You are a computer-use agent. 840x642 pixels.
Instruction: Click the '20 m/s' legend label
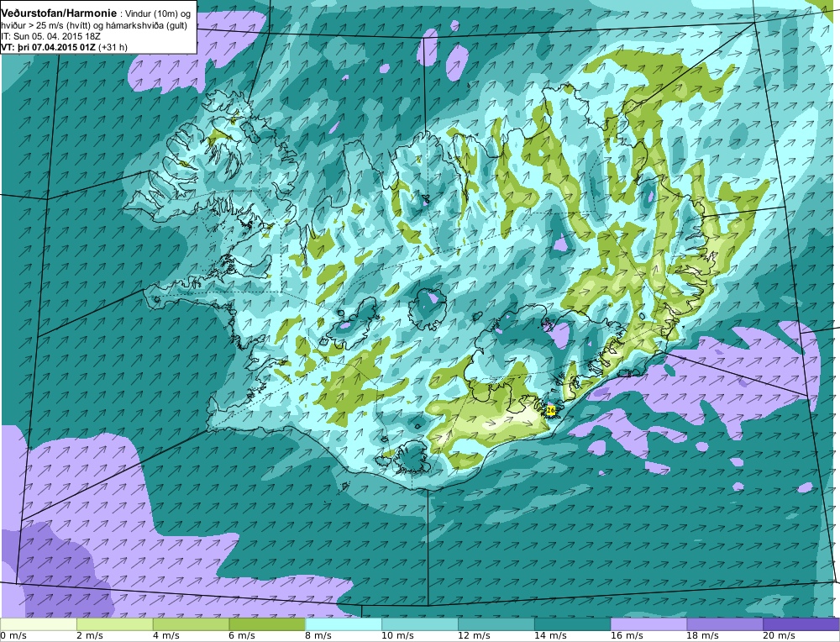pos(779,636)
